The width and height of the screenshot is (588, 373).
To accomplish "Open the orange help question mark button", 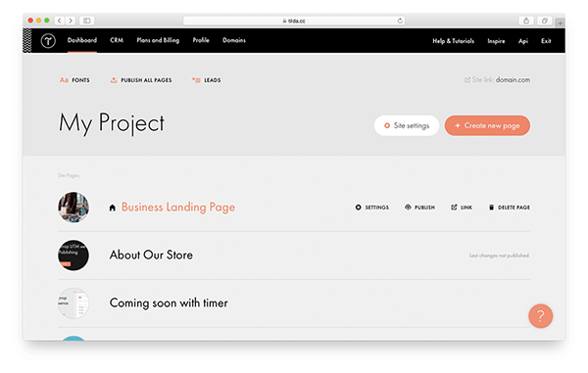I will tap(540, 316).
